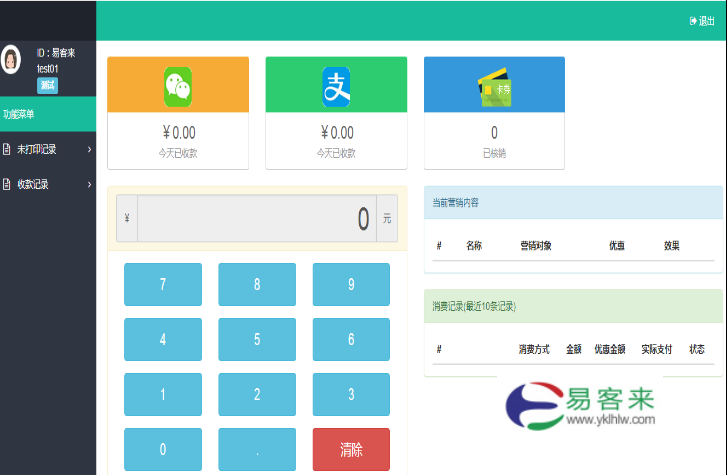Viewport: 727px width, 475px height.
Task: Click the 金额 column header
Action: coord(574,349)
